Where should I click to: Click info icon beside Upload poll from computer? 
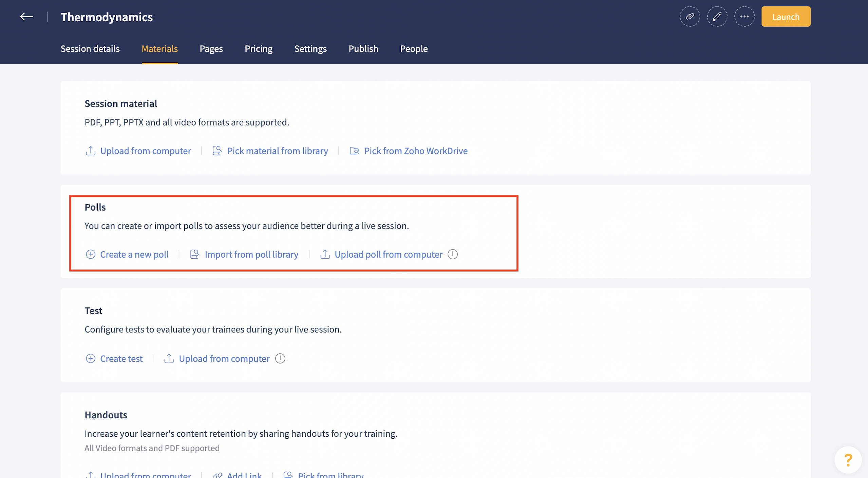(452, 254)
